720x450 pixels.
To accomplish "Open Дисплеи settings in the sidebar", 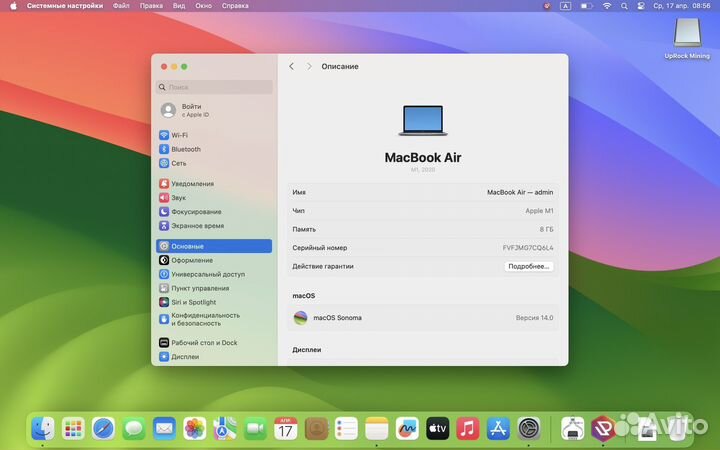I will point(214,357).
